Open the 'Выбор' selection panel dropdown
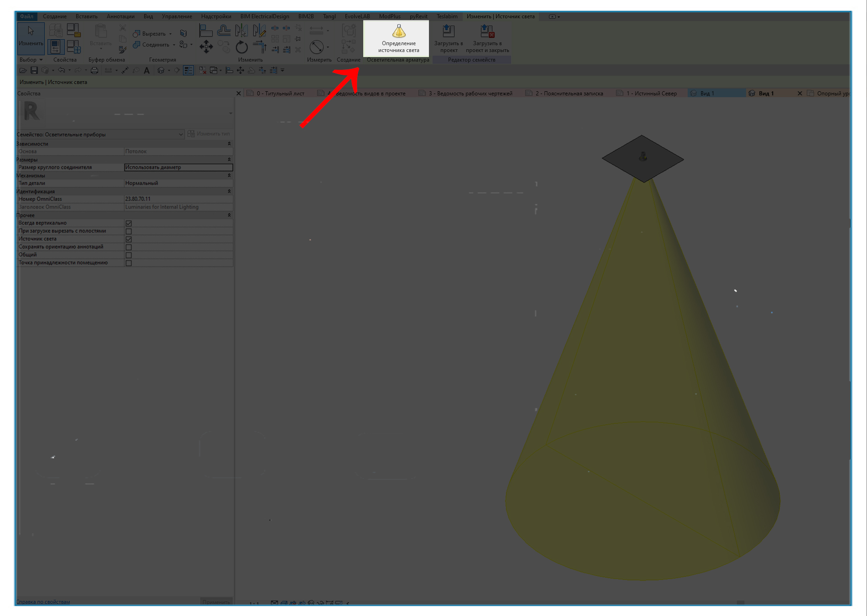This screenshot has height=616, width=867. [31, 60]
